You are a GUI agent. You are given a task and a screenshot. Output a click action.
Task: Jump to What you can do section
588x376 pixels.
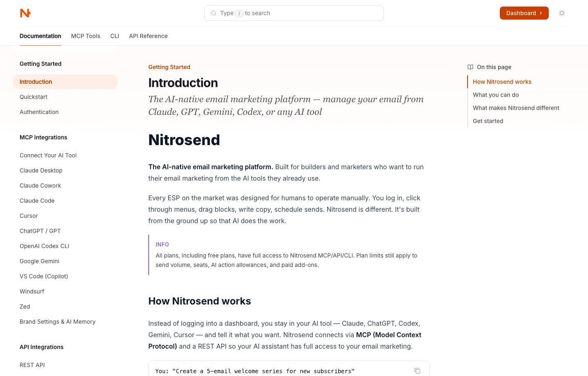click(x=496, y=95)
